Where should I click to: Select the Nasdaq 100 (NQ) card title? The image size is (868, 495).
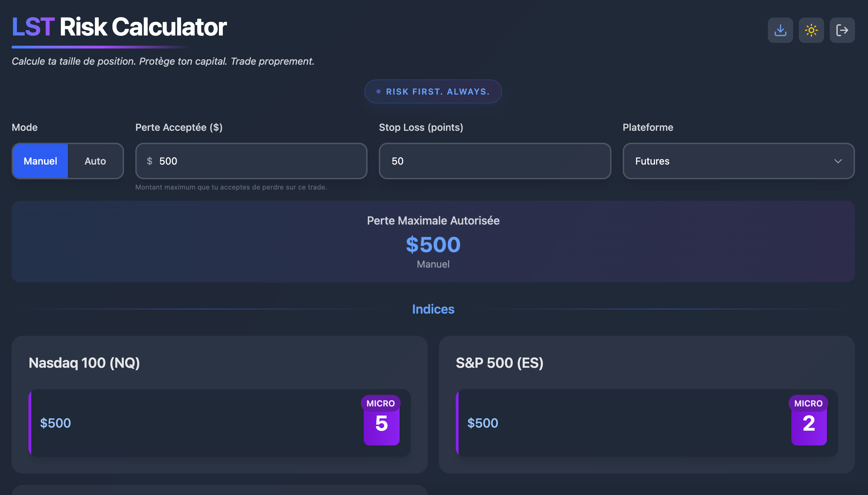[x=84, y=363]
